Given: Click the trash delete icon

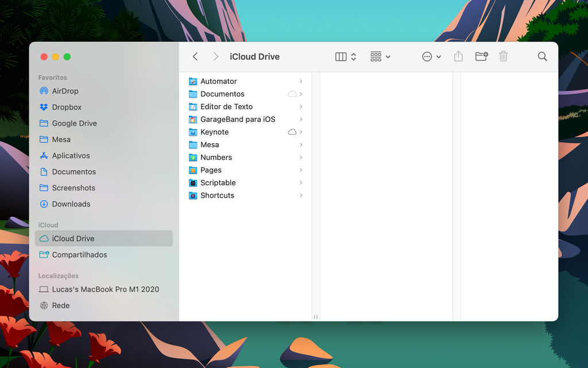Looking at the screenshot, I should point(503,57).
